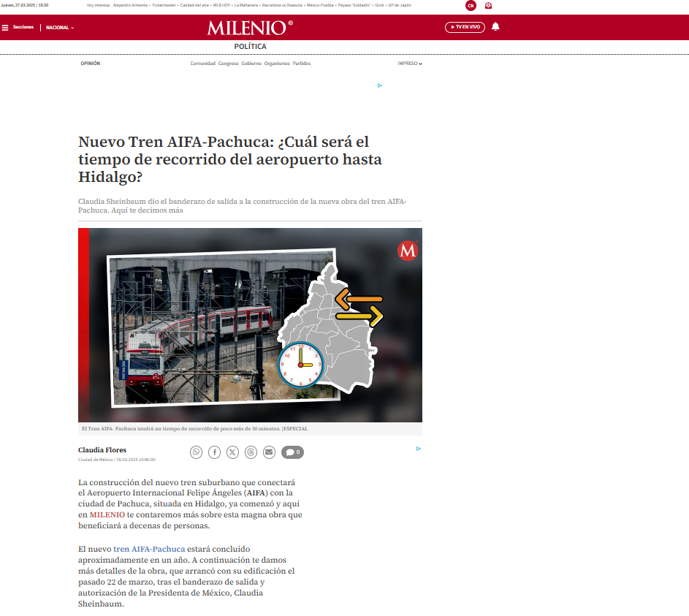
Task: Click AdChoices icon beside share buttons
Action: (x=419, y=449)
